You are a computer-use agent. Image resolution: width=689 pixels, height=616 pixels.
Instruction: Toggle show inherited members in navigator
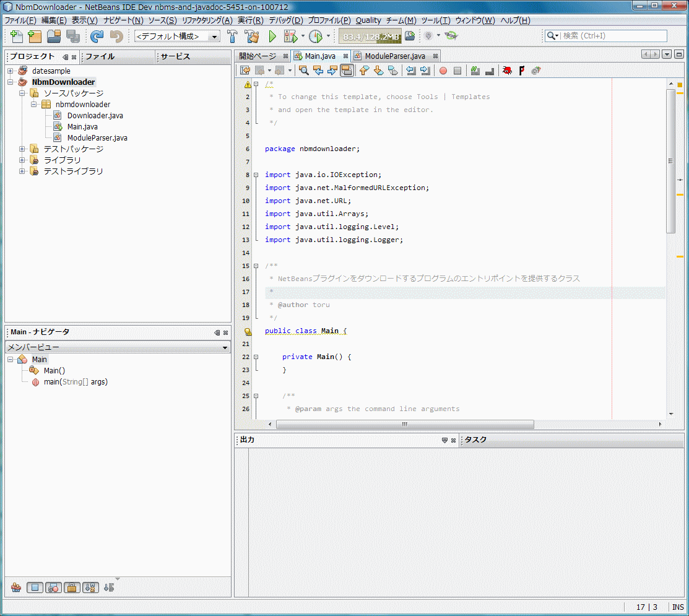(16, 588)
